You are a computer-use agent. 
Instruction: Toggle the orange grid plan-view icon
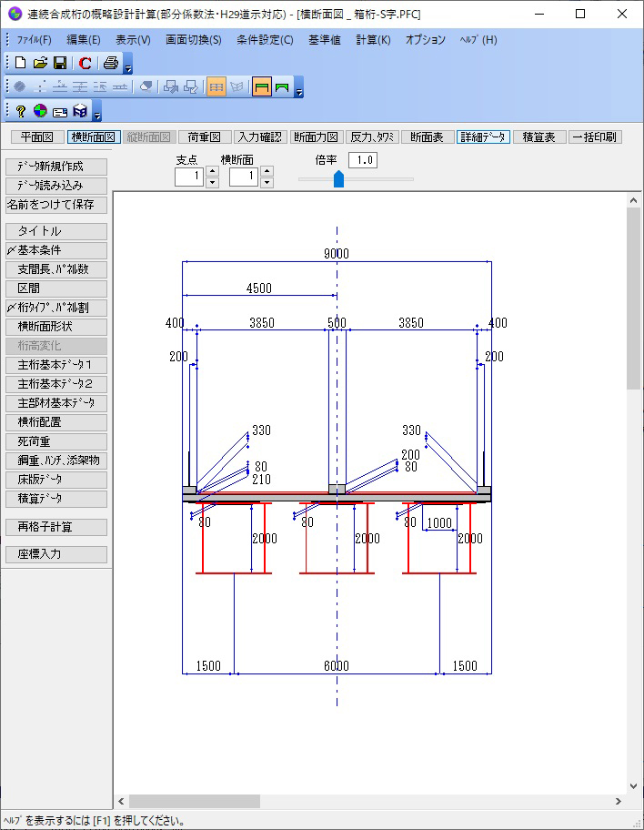click(216, 86)
